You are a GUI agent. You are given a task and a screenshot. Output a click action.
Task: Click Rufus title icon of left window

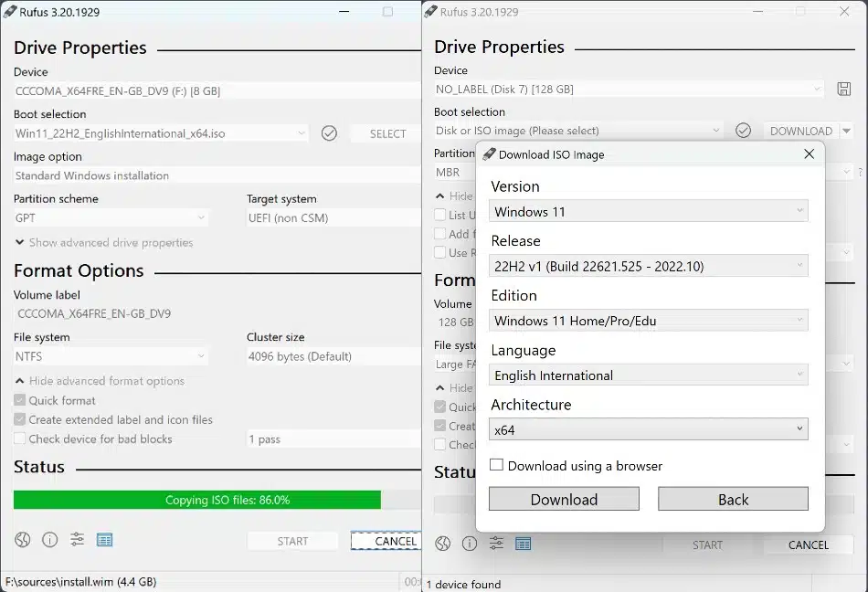(9, 12)
